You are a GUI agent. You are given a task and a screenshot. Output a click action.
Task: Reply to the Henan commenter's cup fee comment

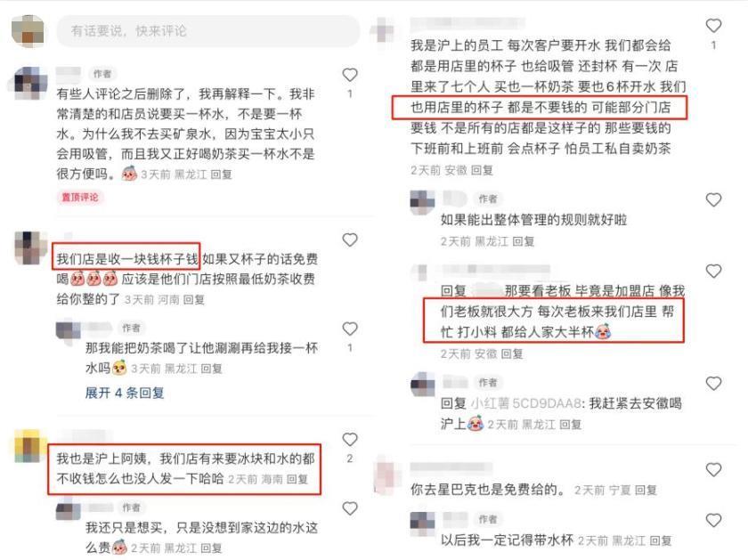[x=194, y=299]
